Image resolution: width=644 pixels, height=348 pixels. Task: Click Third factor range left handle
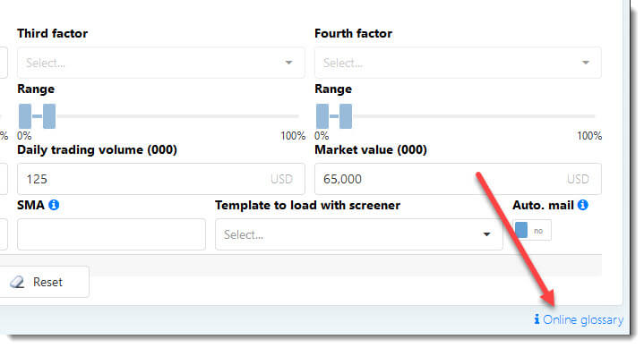[25, 116]
